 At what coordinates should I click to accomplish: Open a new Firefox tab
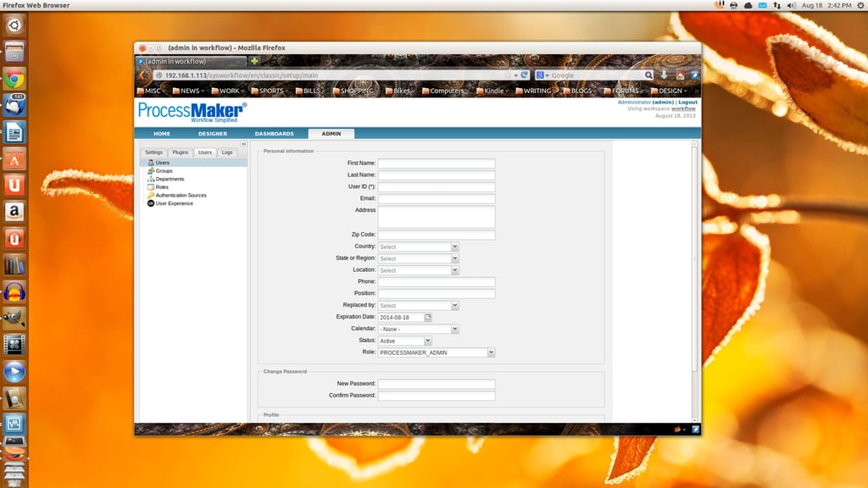tap(254, 61)
